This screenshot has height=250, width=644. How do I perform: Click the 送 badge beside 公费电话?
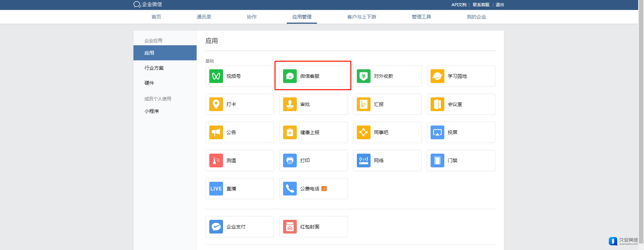324,189
